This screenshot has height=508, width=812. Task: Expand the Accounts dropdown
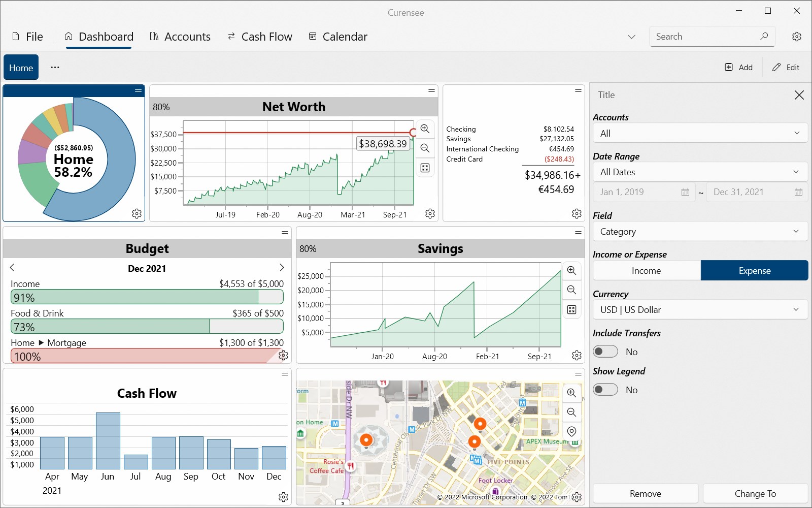(700, 133)
